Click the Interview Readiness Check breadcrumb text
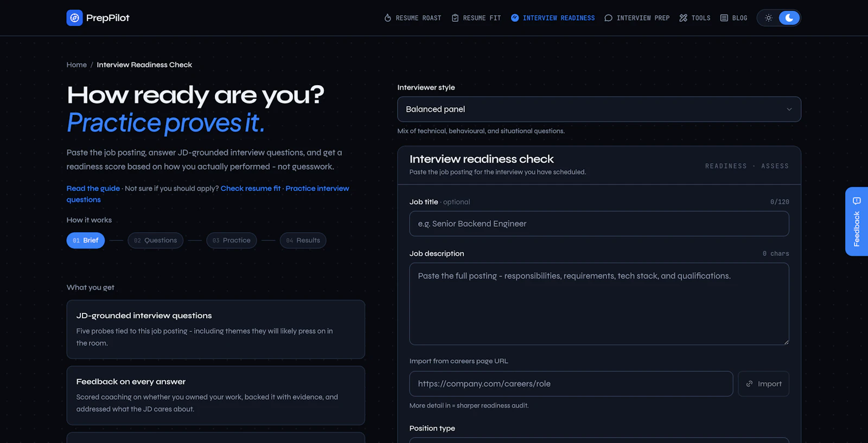 coord(144,65)
